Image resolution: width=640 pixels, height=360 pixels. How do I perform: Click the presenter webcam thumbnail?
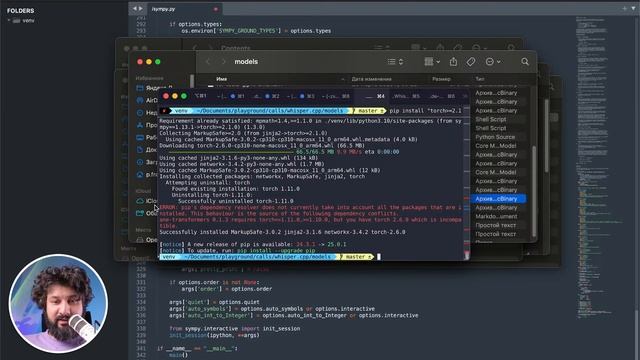click(x=59, y=304)
